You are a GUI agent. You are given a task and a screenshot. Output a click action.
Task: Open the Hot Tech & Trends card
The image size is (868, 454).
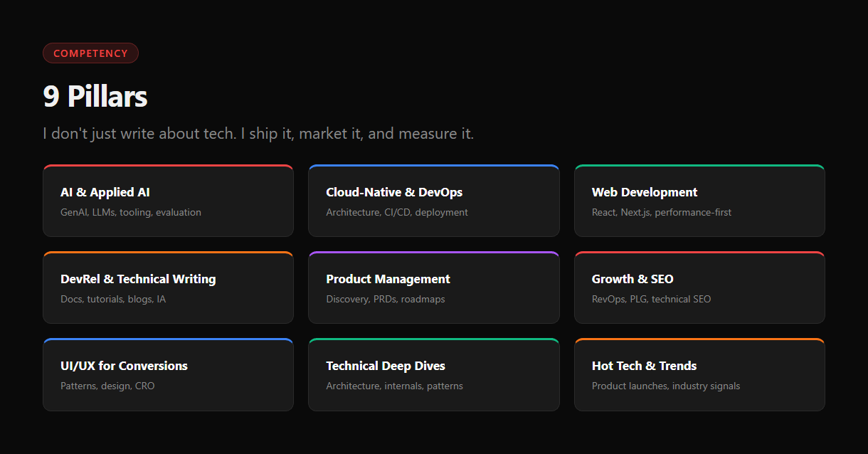coord(699,374)
